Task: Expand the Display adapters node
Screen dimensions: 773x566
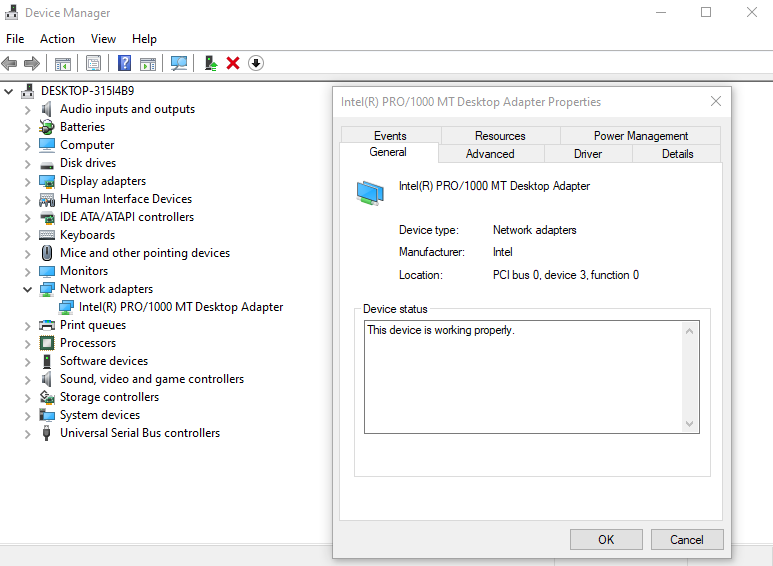Action: 28,181
